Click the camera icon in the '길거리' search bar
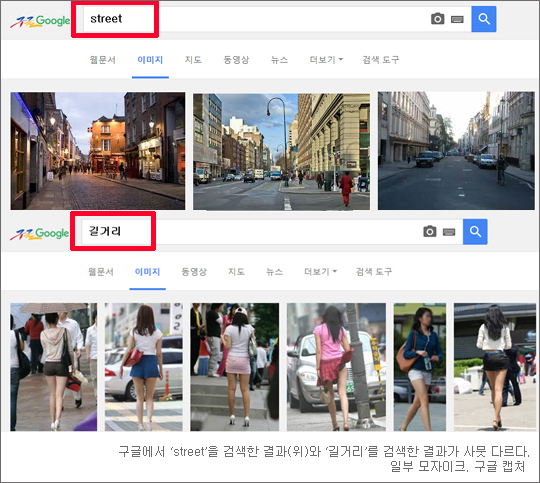Image resolution: width=540 pixels, height=483 pixels. pyautogui.click(x=429, y=231)
